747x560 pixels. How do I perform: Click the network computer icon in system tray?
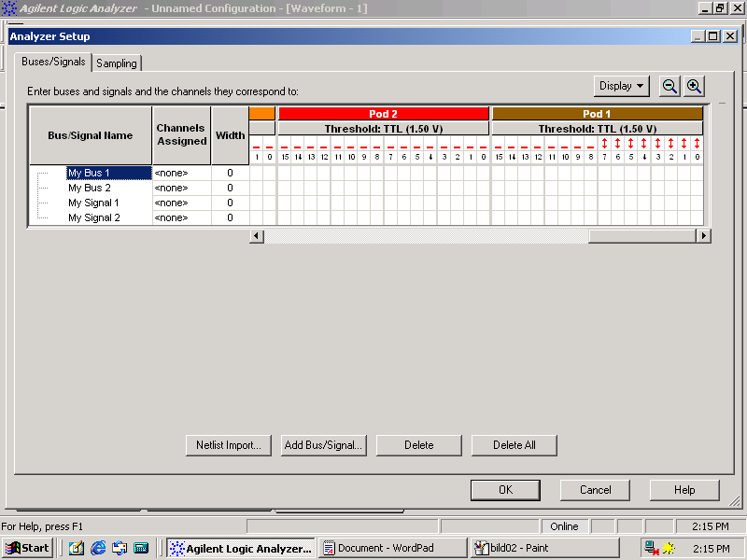coord(651,548)
